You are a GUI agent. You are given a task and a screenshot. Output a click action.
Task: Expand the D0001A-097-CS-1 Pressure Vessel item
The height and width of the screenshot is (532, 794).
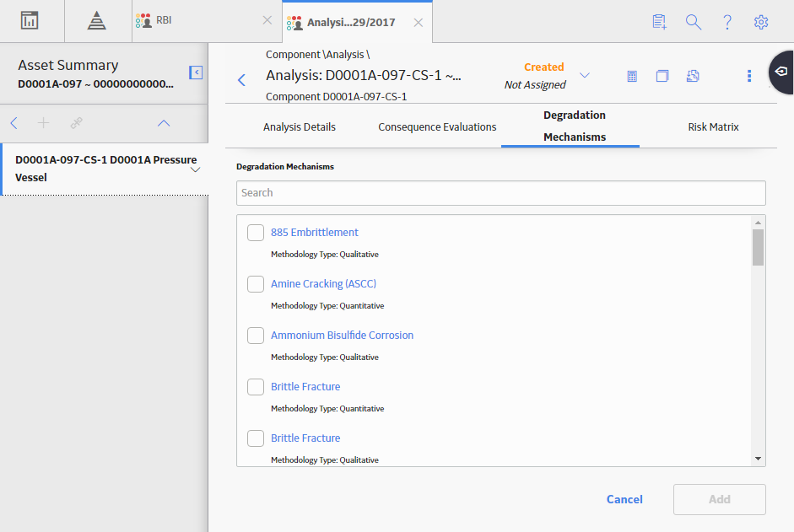point(195,169)
